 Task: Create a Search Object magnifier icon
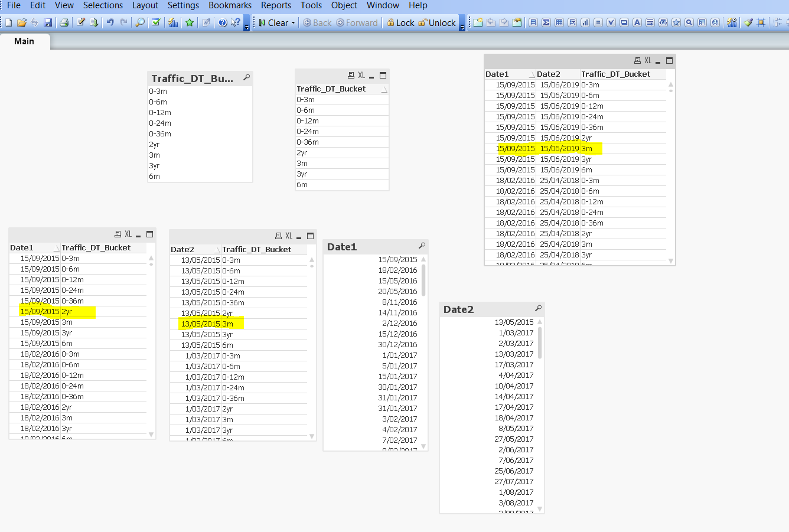pos(689,22)
